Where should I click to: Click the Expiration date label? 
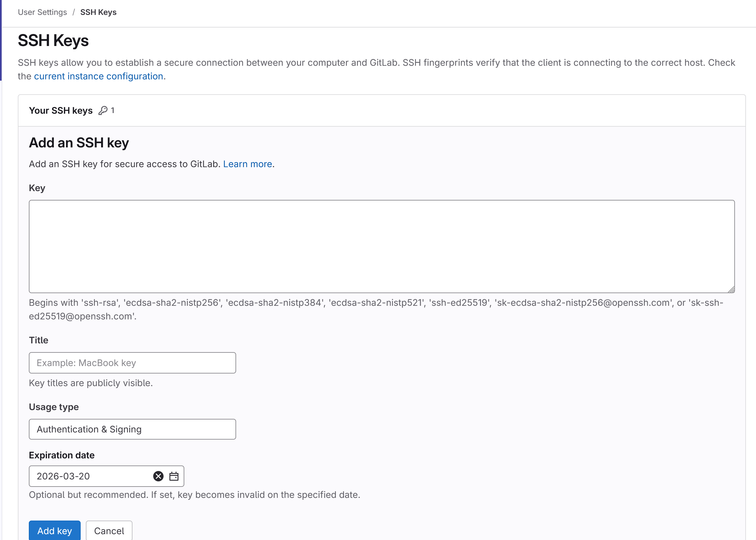pyautogui.click(x=62, y=455)
